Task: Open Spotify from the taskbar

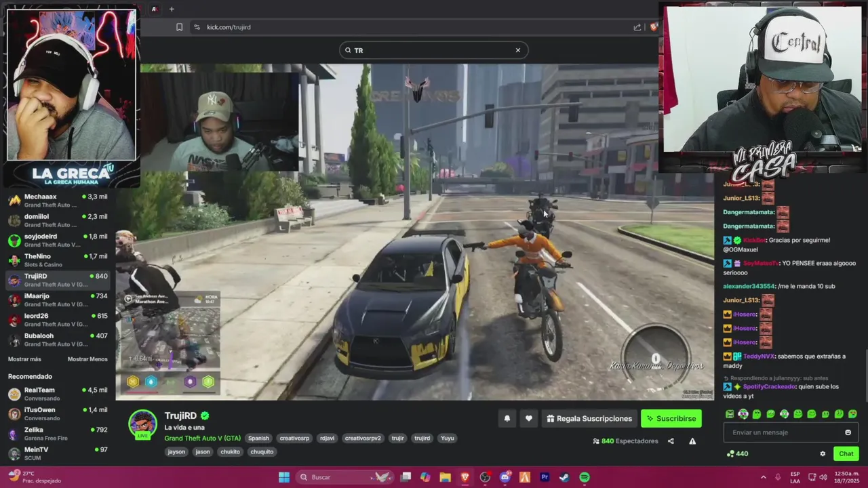Action: point(585,477)
